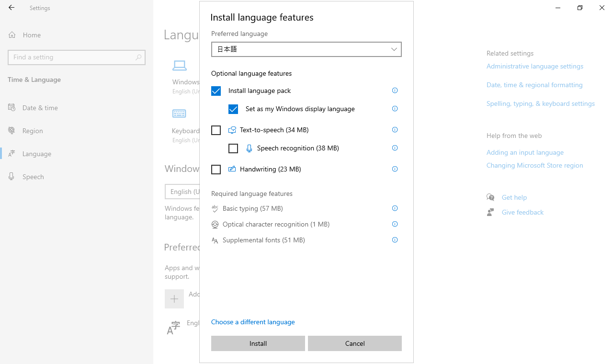Image resolution: width=613 pixels, height=364 pixels.
Task: Click the Get help chat icon
Action: (x=490, y=197)
